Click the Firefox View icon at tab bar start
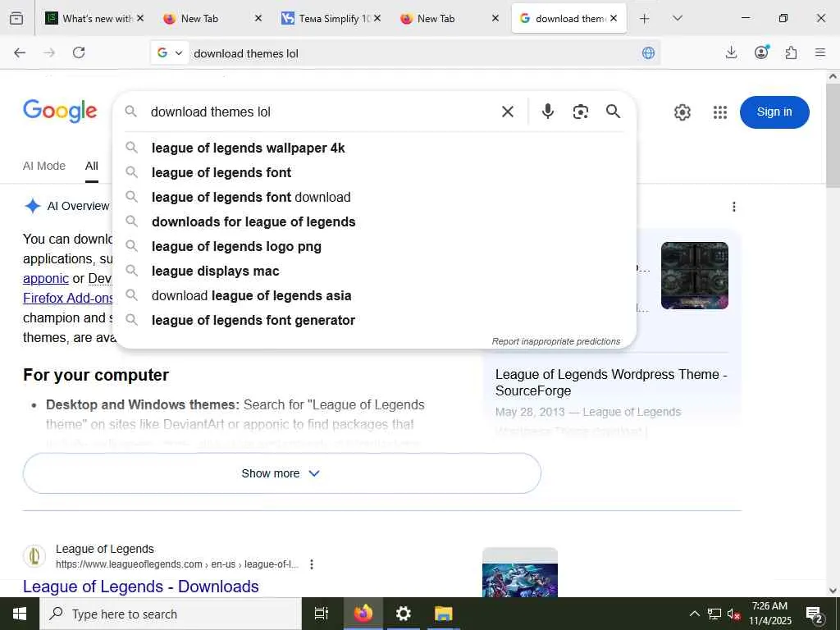Viewport: 840px width, 630px height. coord(16,19)
